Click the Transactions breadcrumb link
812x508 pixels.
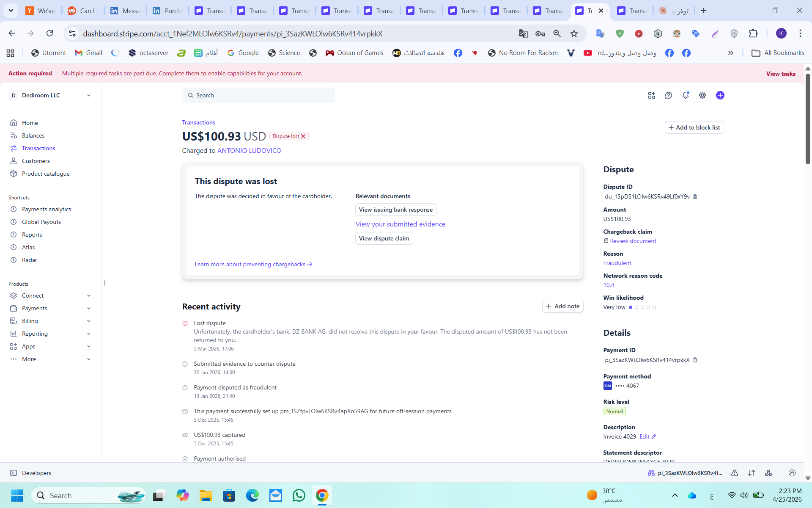pos(199,122)
